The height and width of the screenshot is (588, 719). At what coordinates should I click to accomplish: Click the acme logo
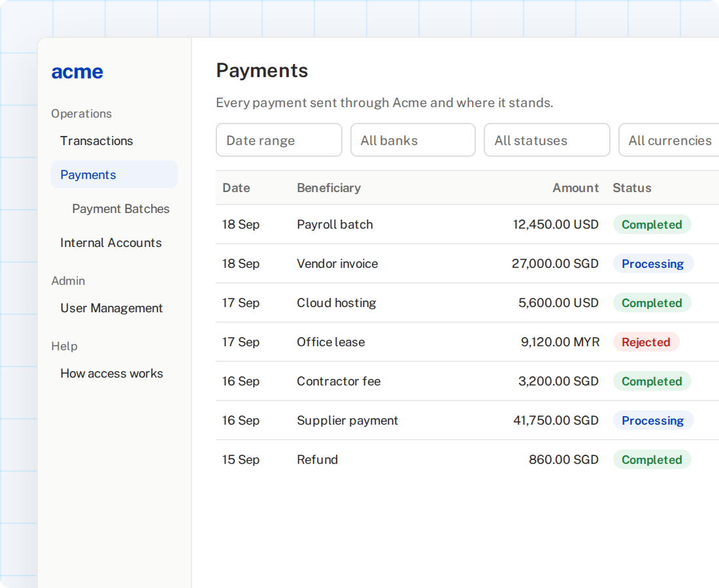pyautogui.click(x=77, y=71)
